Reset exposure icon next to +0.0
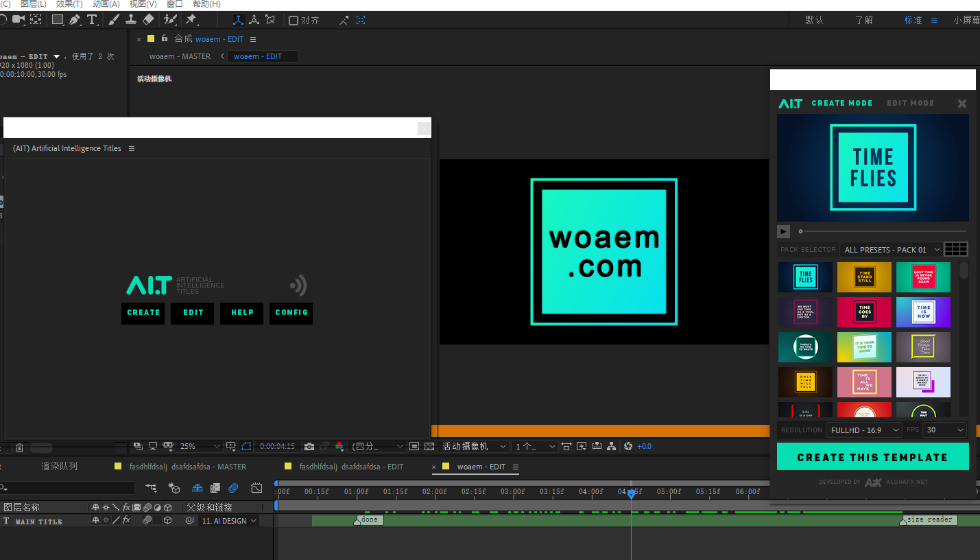Screen dimensions: 980x560 [628, 446]
